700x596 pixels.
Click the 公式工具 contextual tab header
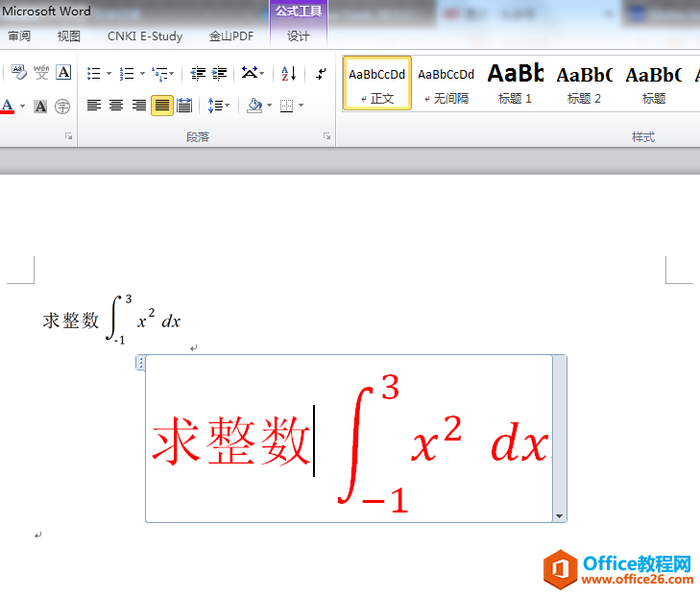point(299,11)
